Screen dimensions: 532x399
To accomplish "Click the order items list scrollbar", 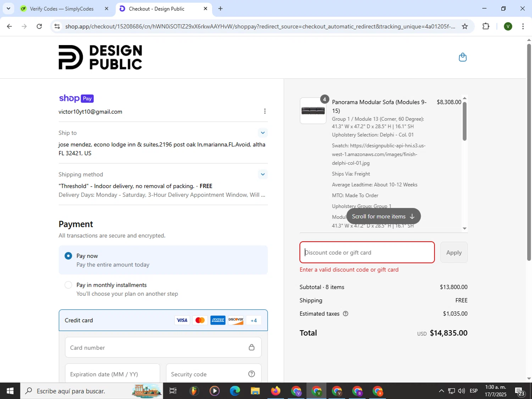I will point(465,121).
